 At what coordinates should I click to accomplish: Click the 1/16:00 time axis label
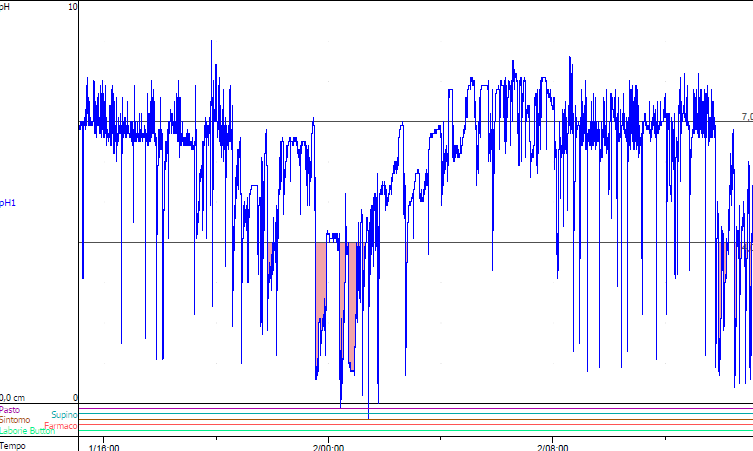click(x=104, y=448)
